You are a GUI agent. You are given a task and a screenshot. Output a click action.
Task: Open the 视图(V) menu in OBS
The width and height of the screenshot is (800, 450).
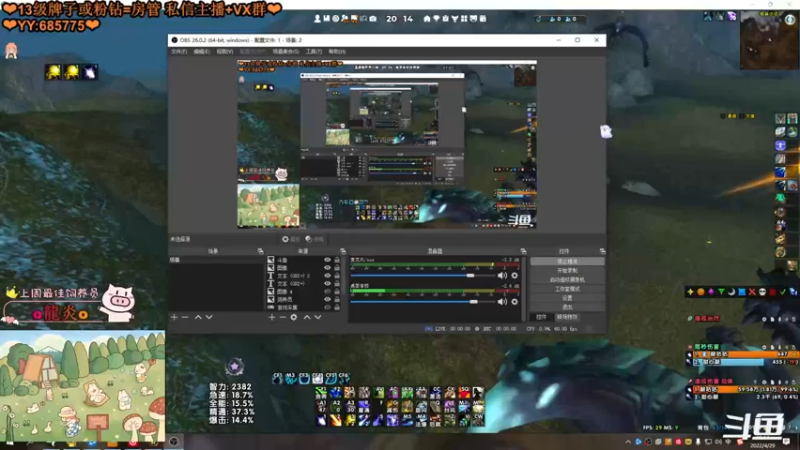click(x=224, y=52)
